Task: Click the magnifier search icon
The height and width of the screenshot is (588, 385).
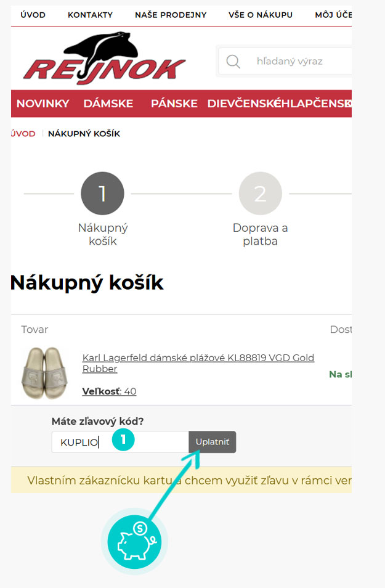Action: (233, 61)
